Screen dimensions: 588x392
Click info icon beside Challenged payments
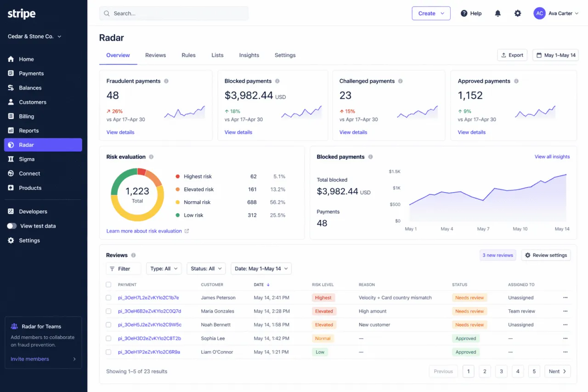401,81
